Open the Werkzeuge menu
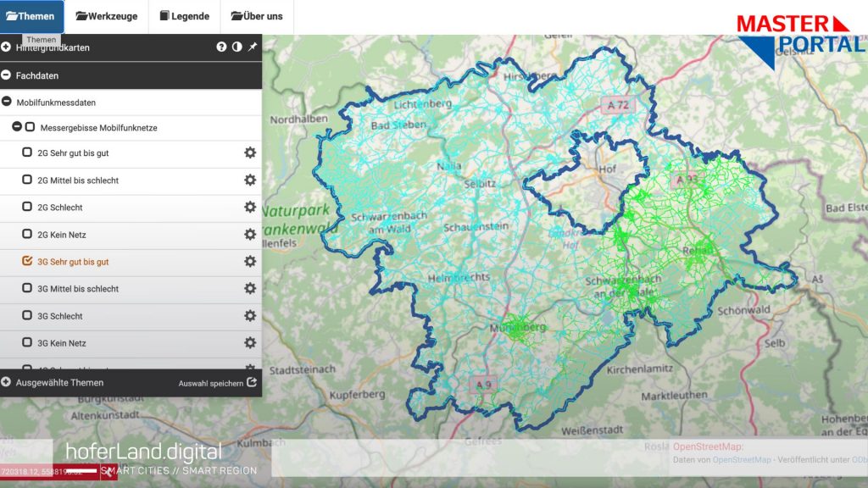 click(x=106, y=16)
